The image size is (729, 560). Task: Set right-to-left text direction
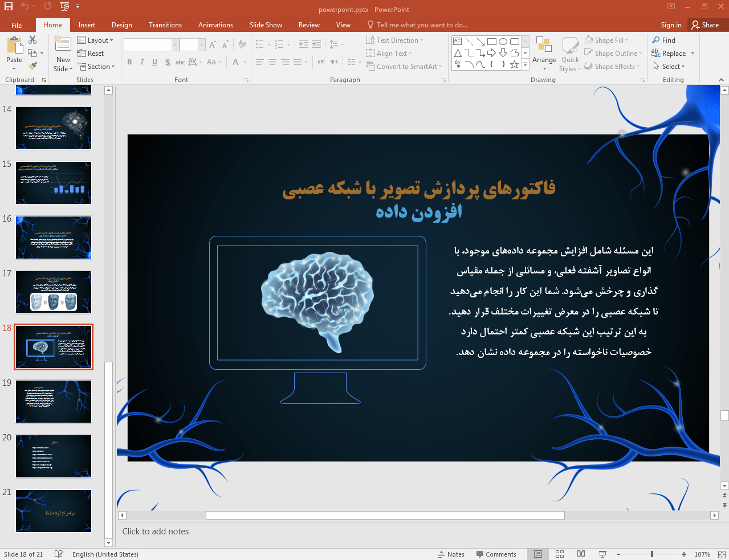[334, 62]
